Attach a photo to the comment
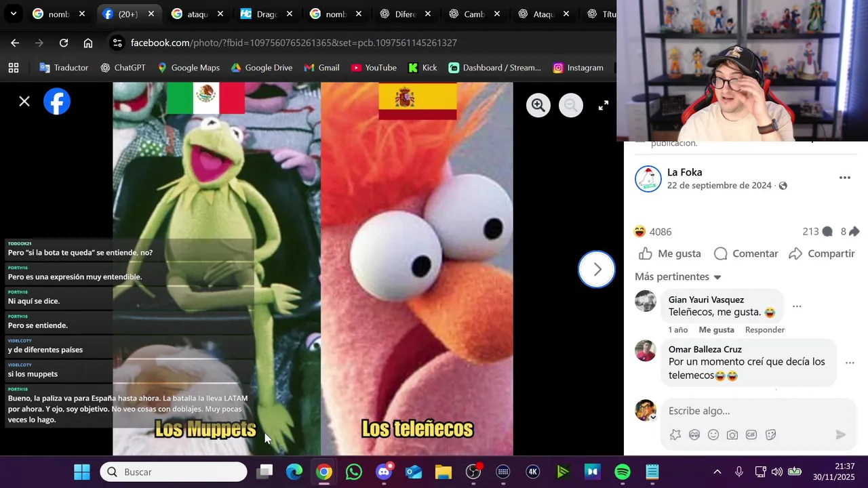The width and height of the screenshot is (868, 488). click(732, 435)
